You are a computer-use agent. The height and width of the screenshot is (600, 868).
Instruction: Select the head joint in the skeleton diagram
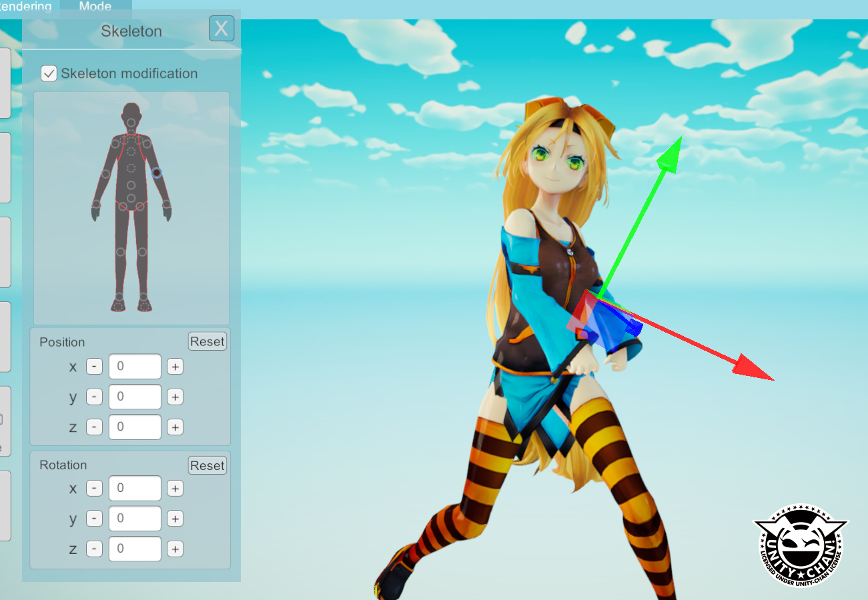(131, 122)
